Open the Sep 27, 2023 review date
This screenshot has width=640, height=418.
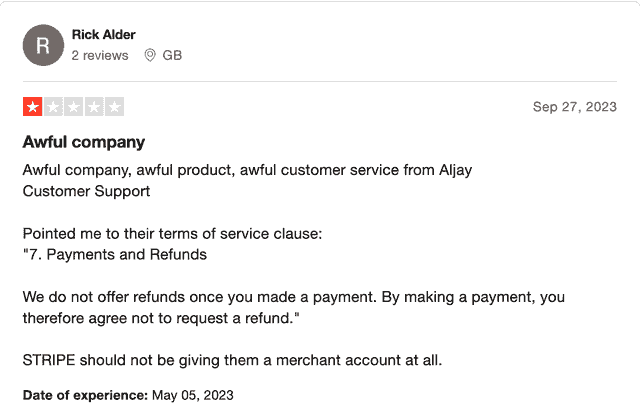pos(575,107)
